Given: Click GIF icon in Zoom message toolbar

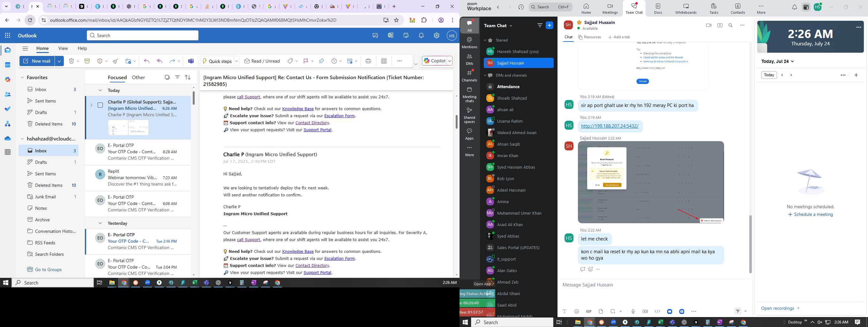Looking at the screenshot, I should click(x=589, y=311).
